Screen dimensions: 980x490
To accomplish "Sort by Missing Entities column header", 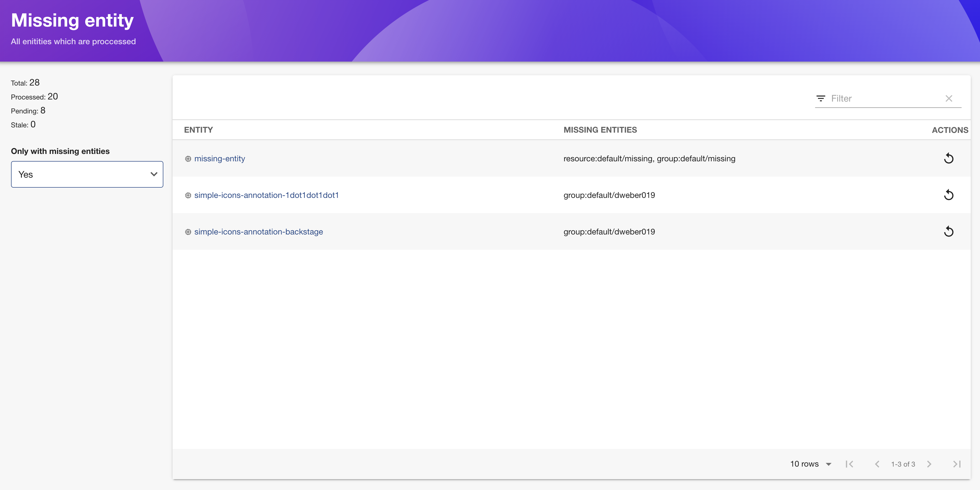I will pos(600,130).
